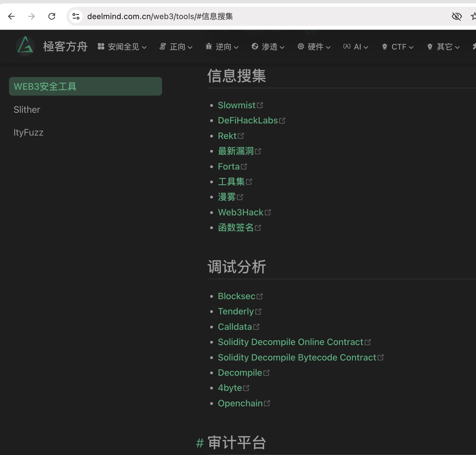The width and height of the screenshot is (476, 455).
Task: Open the AI menu in navbar
Action: [x=356, y=47]
